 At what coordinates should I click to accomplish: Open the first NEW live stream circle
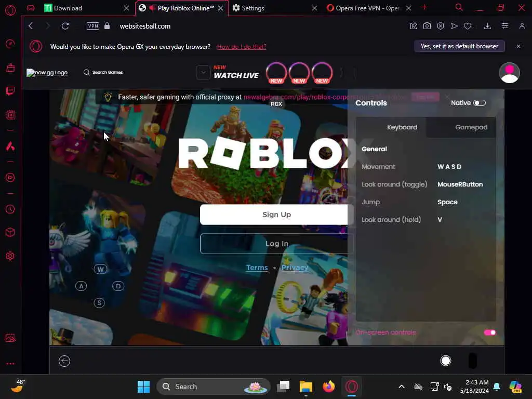[x=276, y=73]
